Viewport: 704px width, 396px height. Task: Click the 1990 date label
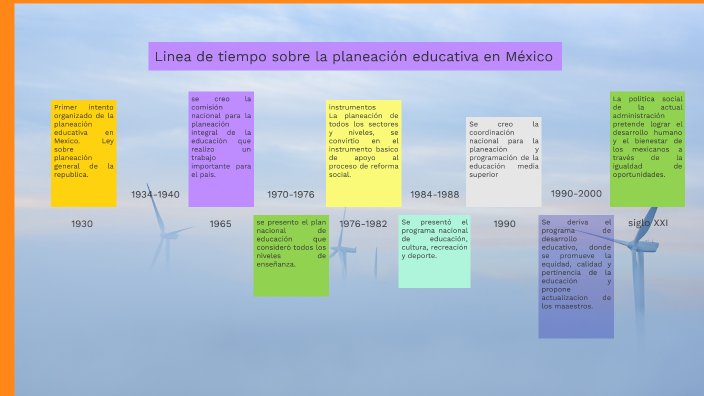point(504,224)
